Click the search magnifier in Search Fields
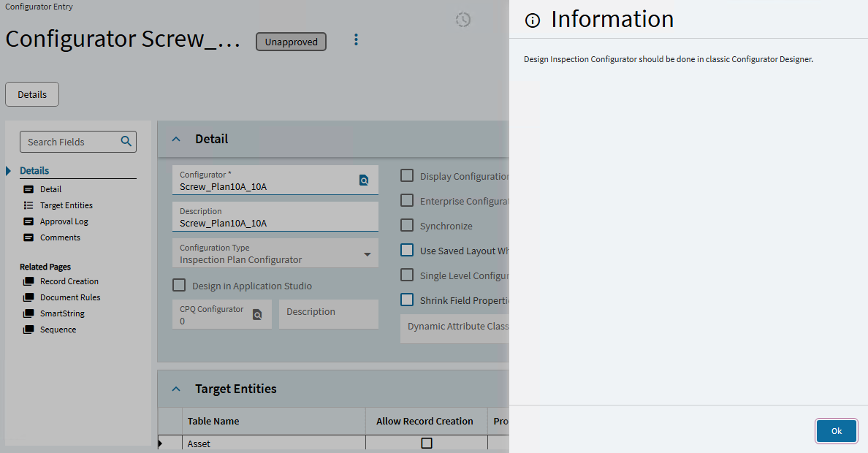 (x=126, y=142)
